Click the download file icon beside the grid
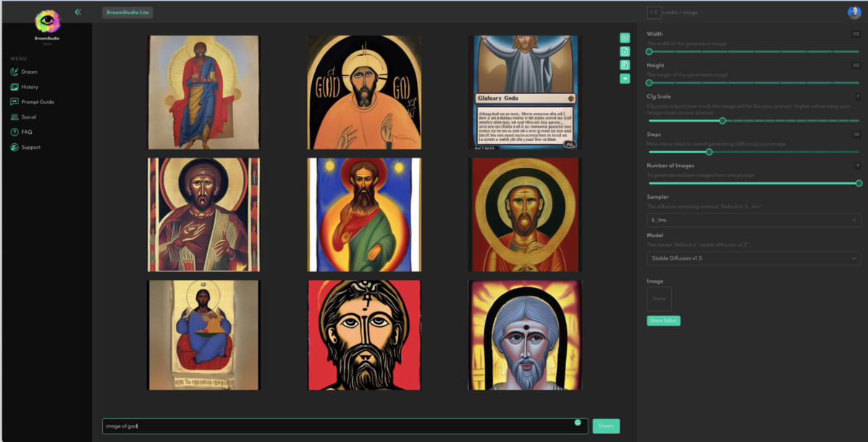This screenshot has width=868, height=442. pyautogui.click(x=625, y=51)
